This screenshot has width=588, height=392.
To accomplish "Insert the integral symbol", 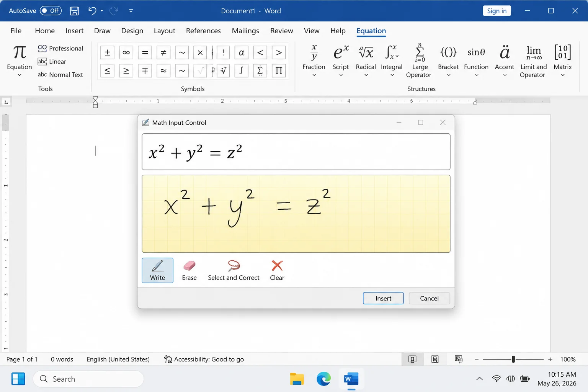I will [x=241, y=71].
